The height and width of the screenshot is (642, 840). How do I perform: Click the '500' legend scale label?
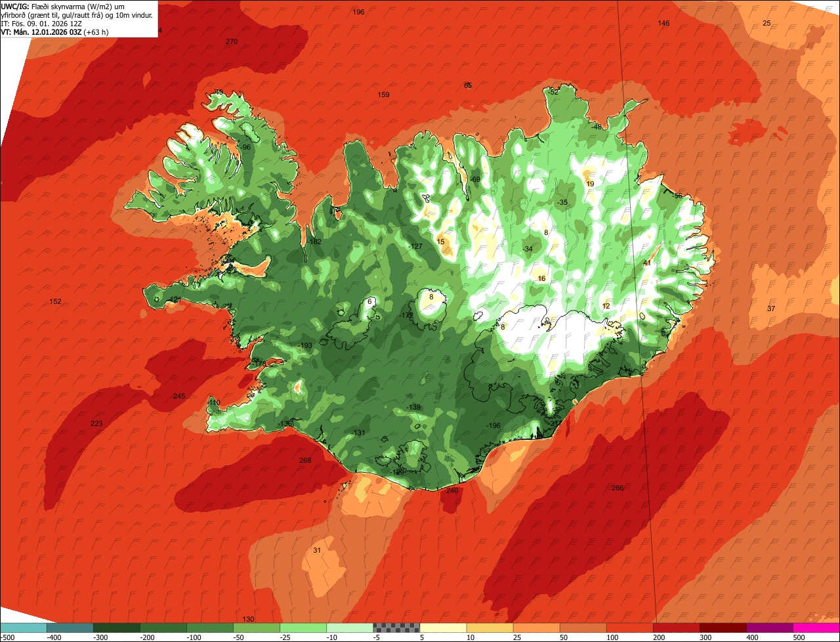[x=799, y=637]
